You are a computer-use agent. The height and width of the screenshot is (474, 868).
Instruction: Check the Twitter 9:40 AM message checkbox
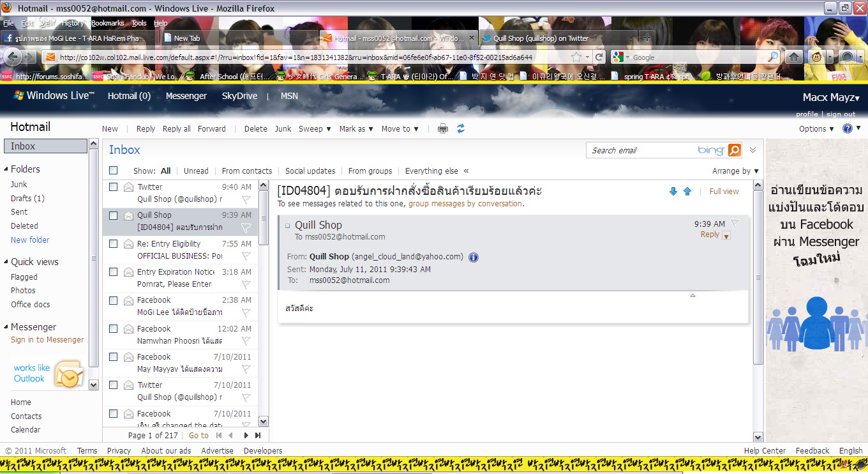coord(114,187)
